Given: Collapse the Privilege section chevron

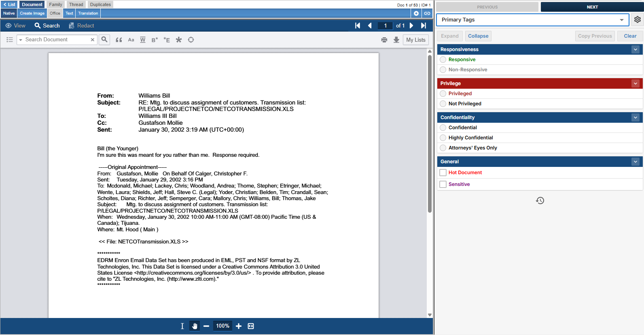Looking at the screenshot, I should click(636, 83).
